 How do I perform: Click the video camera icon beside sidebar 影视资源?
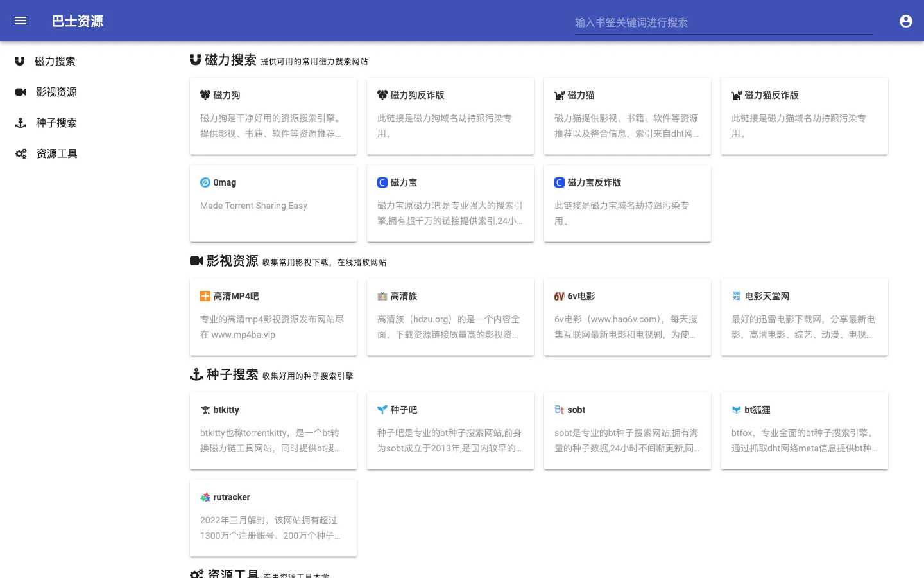coord(21,92)
